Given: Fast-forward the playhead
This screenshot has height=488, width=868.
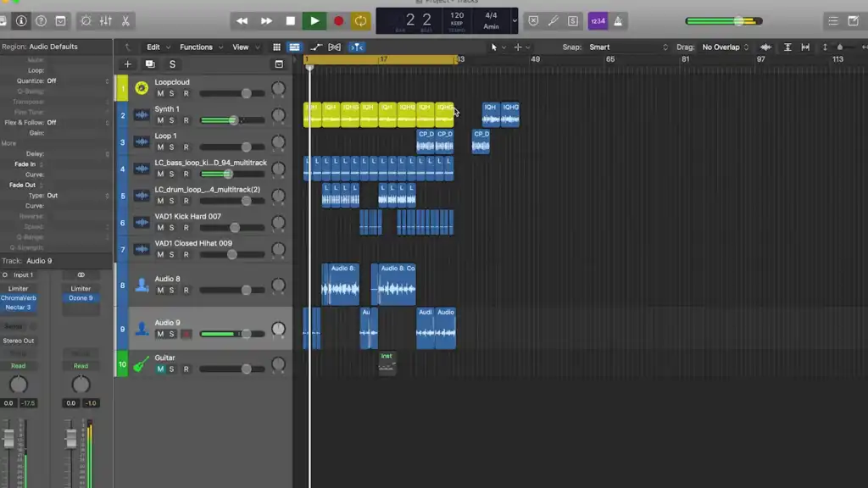Looking at the screenshot, I should point(266,21).
